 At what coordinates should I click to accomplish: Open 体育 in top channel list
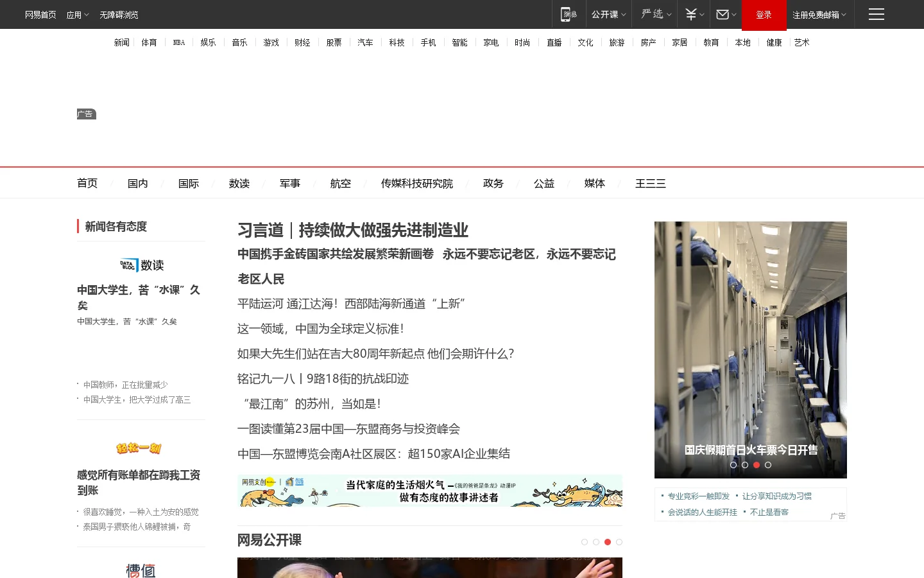[150, 42]
